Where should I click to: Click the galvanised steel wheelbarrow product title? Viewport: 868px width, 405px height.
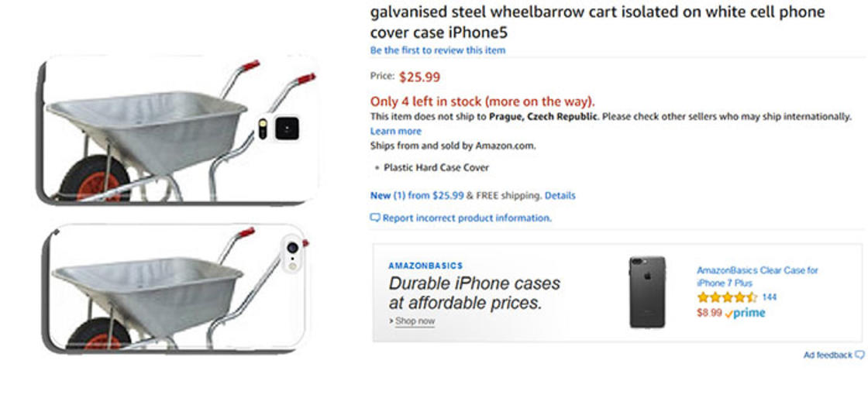597,22
